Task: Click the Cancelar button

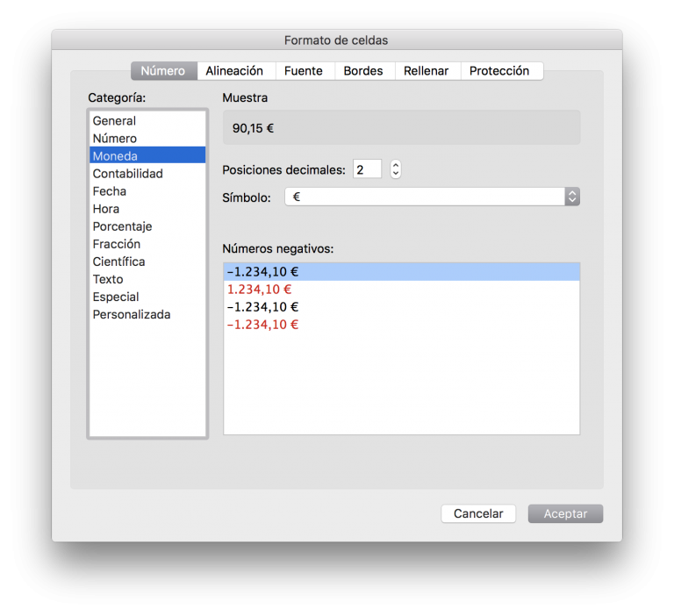Action: pos(478,513)
